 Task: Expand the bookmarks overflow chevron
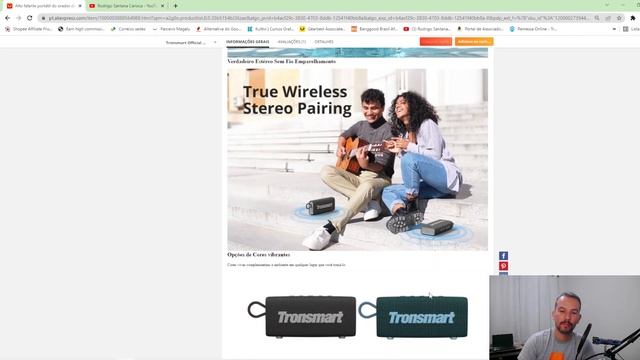[x=614, y=29]
